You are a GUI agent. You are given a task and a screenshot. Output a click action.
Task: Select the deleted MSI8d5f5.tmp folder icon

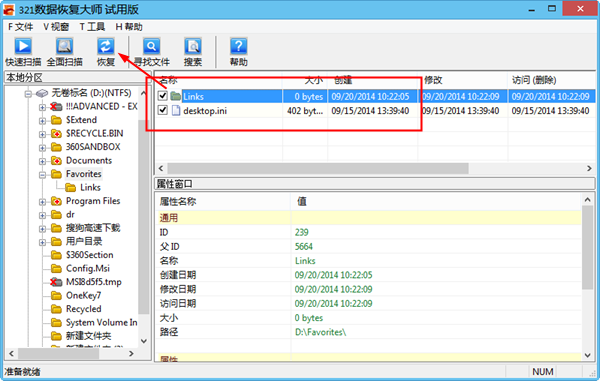pyautogui.click(x=56, y=282)
